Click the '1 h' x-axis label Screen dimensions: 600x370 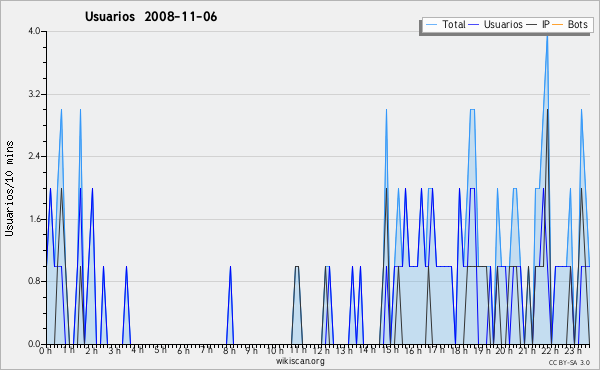[x=68, y=351]
